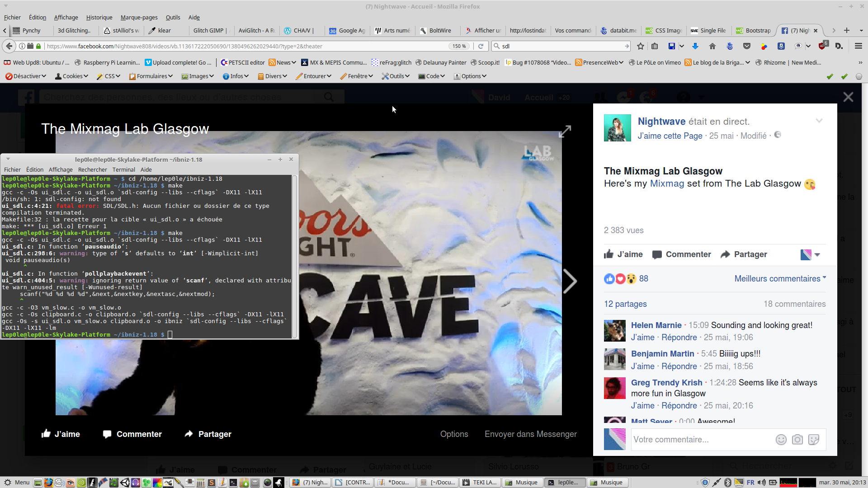The width and height of the screenshot is (868, 488).
Task: Expand video to fullscreen with arrows icon
Action: [565, 131]
